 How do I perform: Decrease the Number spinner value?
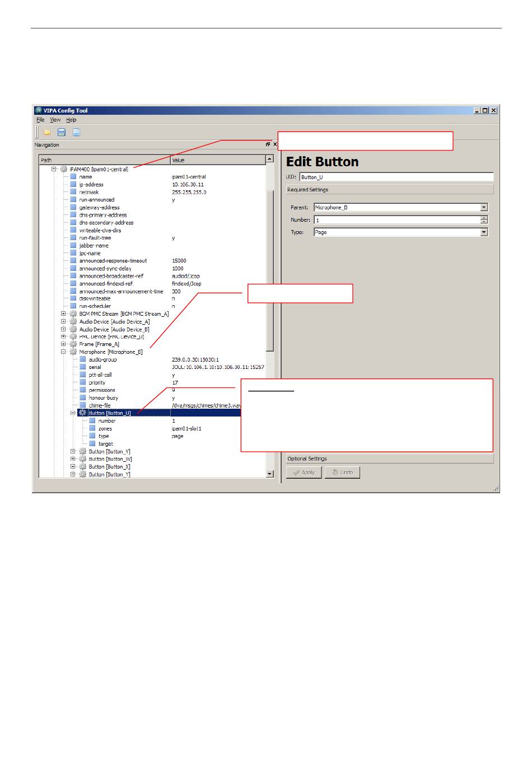(x=484, y=222)
